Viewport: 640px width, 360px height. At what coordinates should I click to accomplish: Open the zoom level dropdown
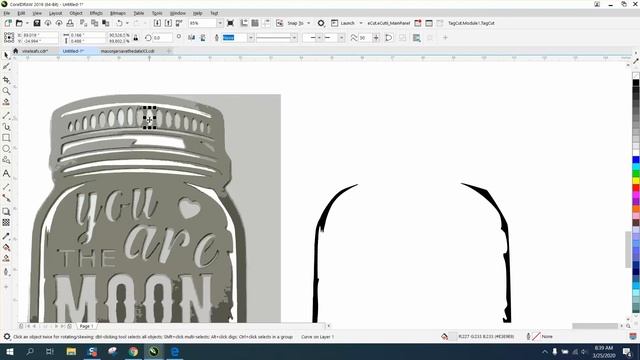click(220, 23)
